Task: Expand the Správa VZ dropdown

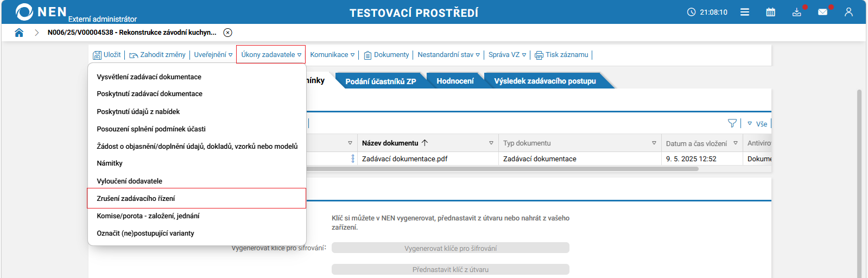Action: pyautogui.click(x=508, y=55)
